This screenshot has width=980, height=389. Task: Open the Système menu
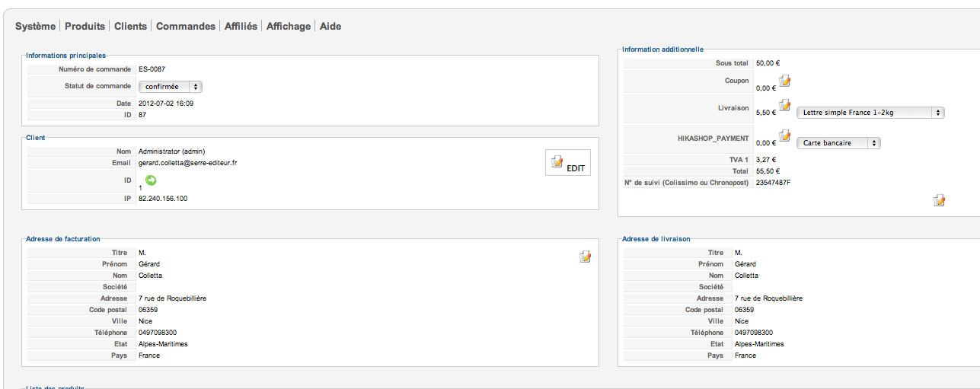coord(35,26)
